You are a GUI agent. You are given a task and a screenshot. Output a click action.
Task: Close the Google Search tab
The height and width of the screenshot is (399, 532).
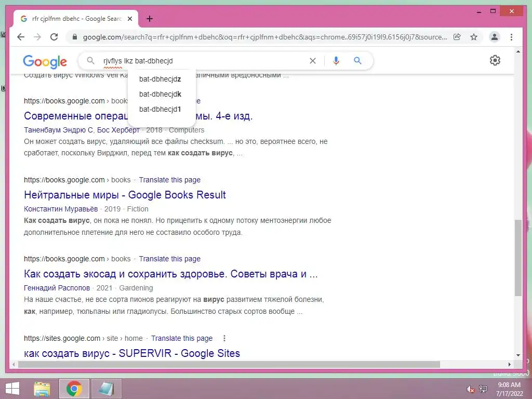(x=129, y=19)
